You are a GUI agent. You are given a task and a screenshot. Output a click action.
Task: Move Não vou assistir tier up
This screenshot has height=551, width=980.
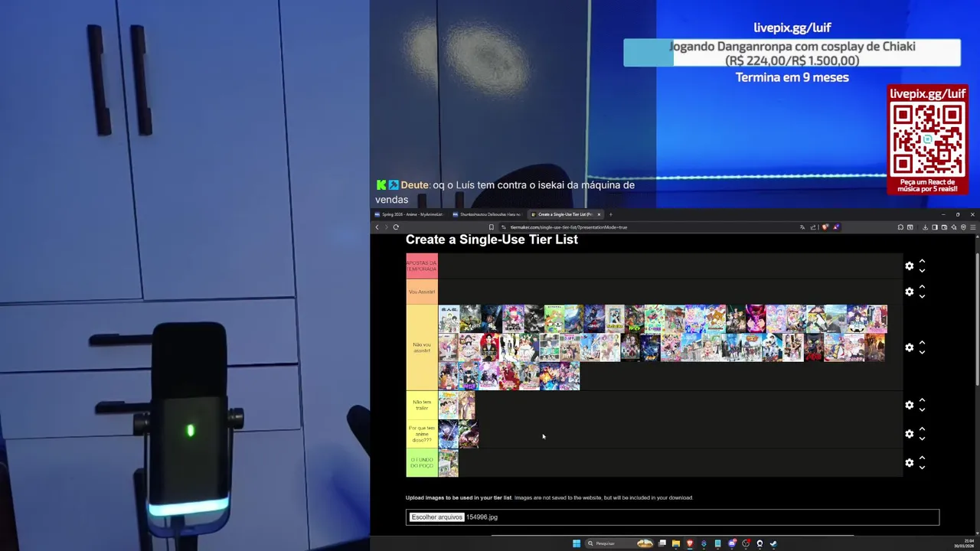click(x=922, y=343)
